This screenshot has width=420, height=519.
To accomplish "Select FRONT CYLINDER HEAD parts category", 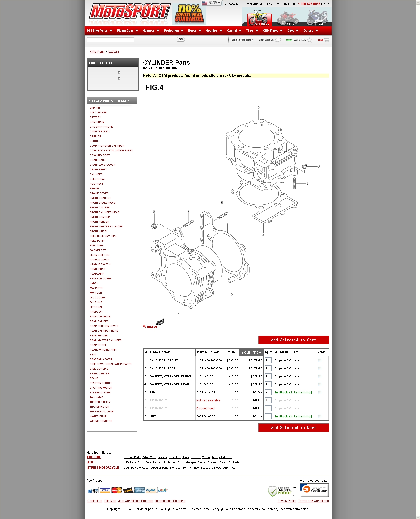I will click(x=105, y=212).
